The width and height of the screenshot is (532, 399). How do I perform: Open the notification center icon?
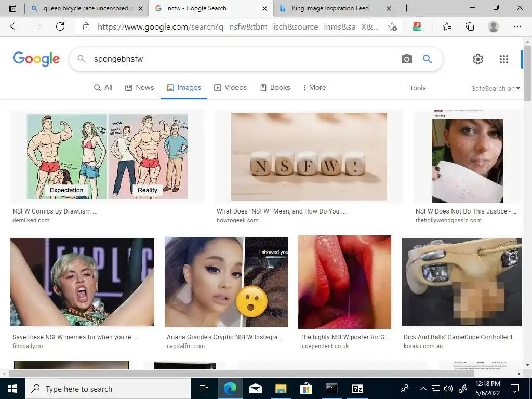[515, 389]
